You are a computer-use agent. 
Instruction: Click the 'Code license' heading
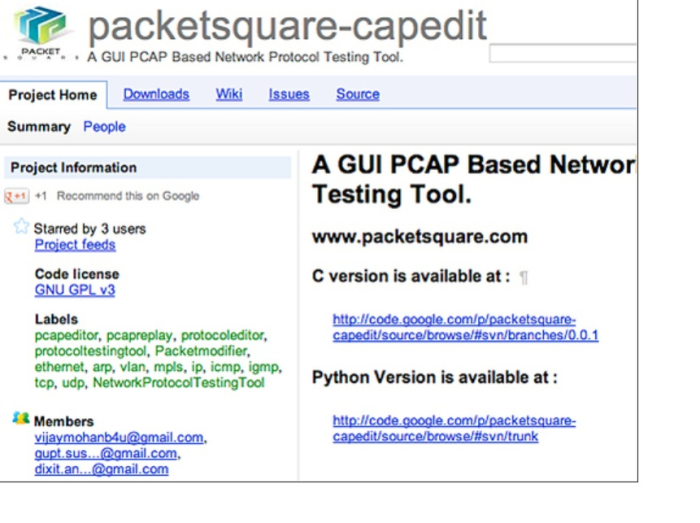pos(77,274)
